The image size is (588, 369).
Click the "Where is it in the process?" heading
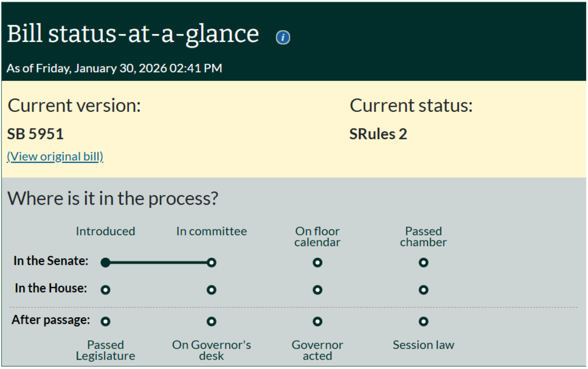[113, 198]
